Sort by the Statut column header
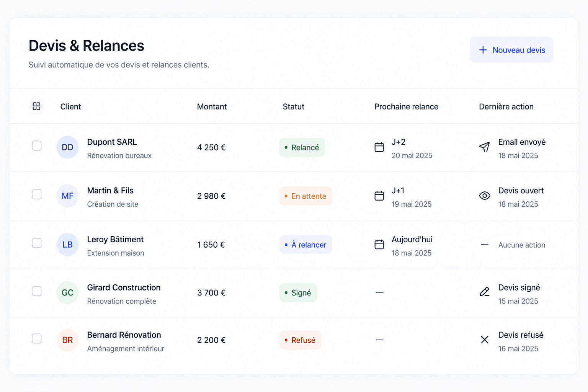 [294, 107]
